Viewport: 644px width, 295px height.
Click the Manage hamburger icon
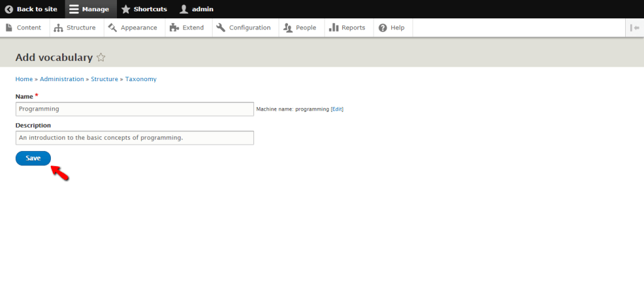tap(74, 9)
